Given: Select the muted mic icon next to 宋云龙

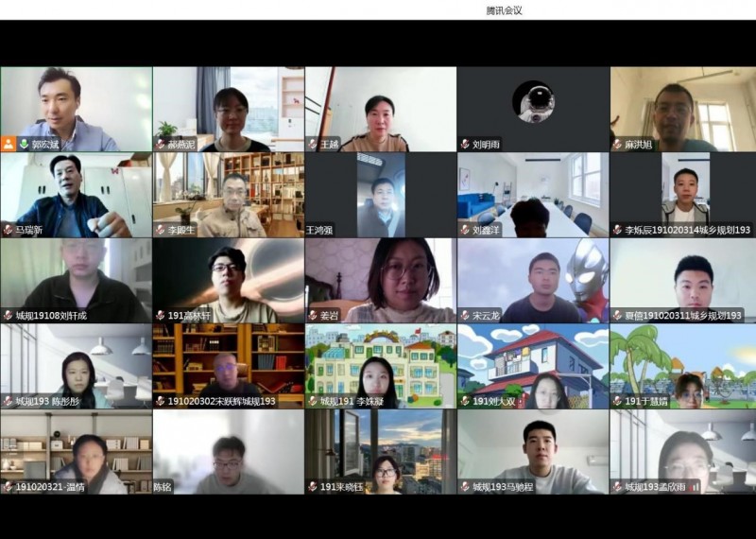Looking at the screenshot, I should tap(465, 315).
